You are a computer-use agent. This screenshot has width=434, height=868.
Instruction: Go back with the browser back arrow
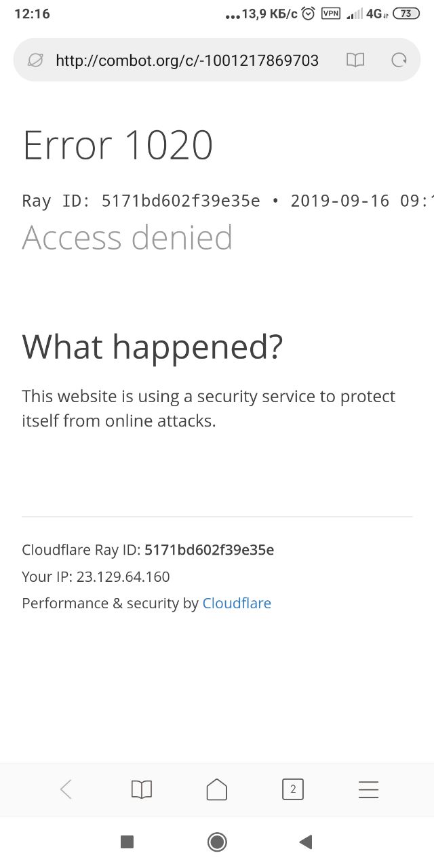pyautogui.click(x=66, y=789)
